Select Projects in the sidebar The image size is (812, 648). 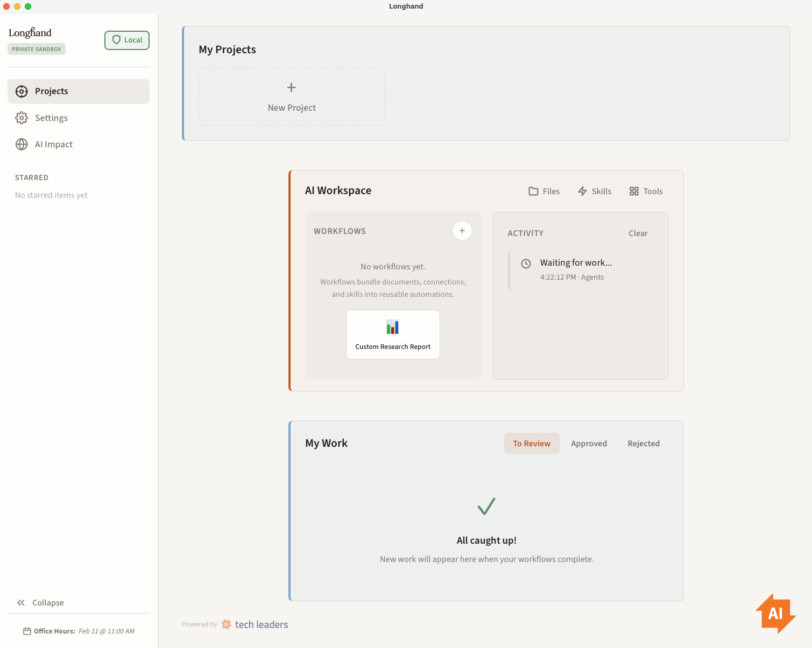[52, 91]
